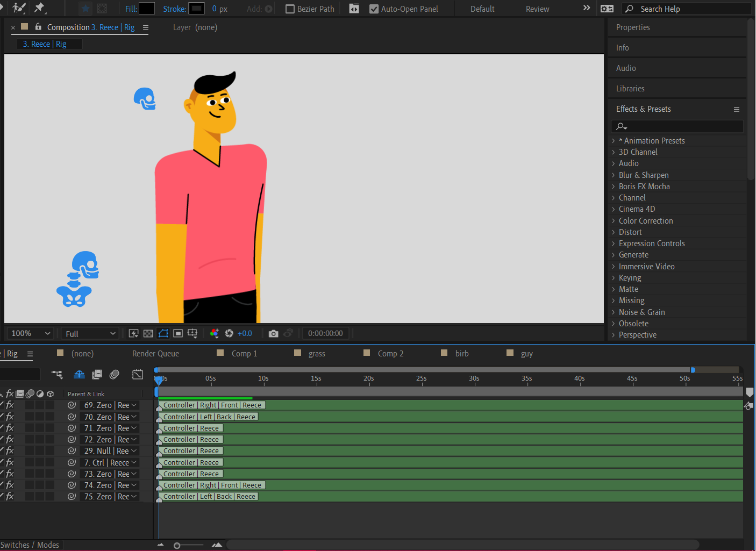Open the Render Queue tab

click(x=155, y=354)
